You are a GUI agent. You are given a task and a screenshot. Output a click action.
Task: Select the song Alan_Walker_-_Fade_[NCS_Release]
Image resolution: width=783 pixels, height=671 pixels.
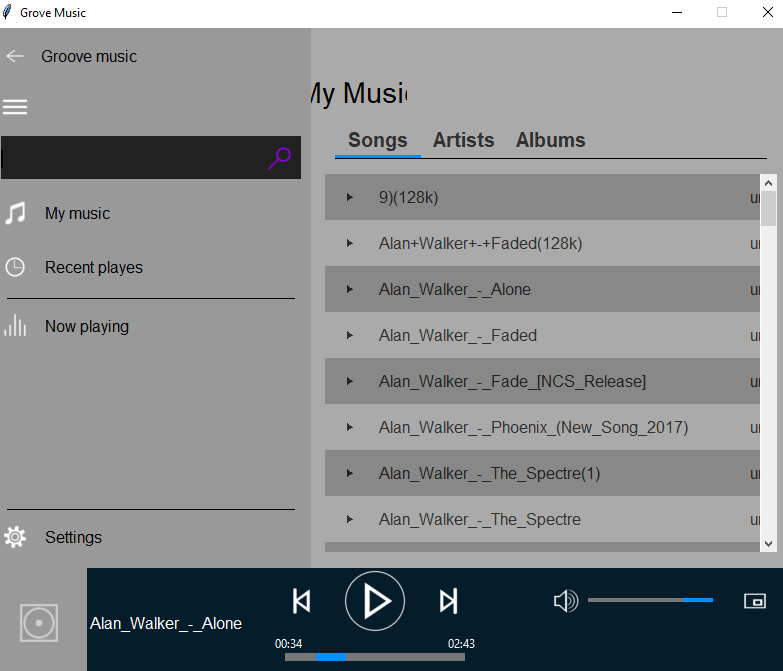(542, 381)
